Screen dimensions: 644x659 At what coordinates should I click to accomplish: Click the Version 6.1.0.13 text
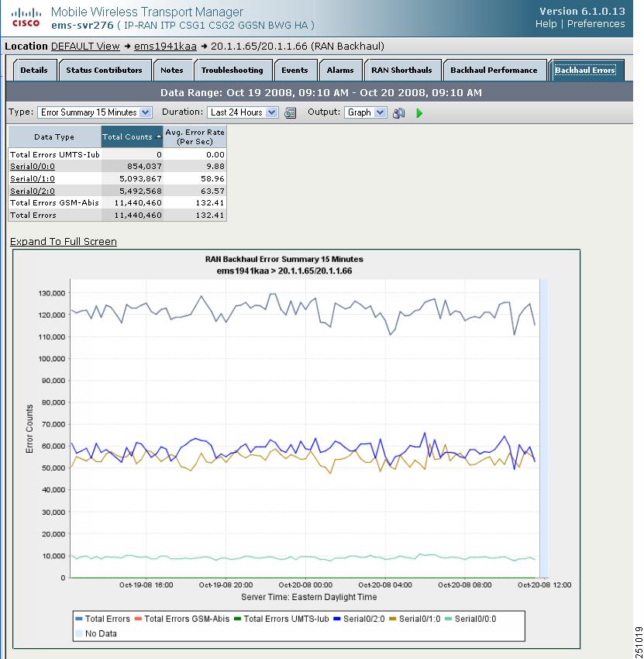[582, 12]
